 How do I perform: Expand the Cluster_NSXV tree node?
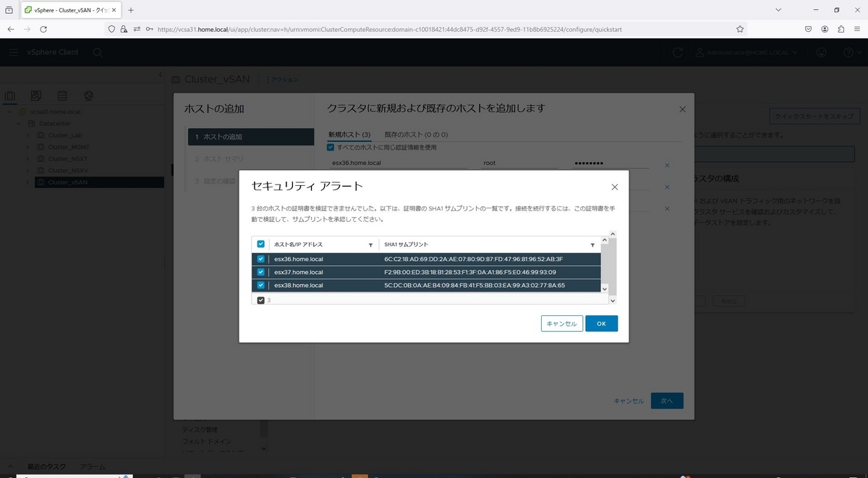(x=28, y=170)
